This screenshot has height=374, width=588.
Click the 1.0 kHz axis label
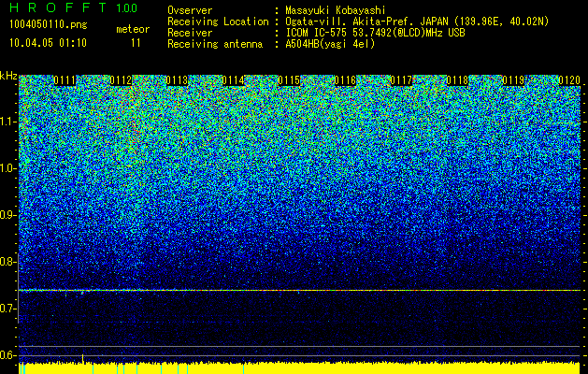[7, 168]
